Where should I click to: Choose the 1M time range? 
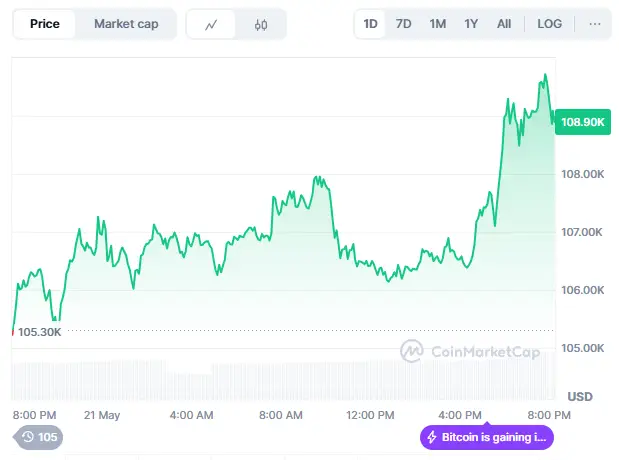point(438,24)
